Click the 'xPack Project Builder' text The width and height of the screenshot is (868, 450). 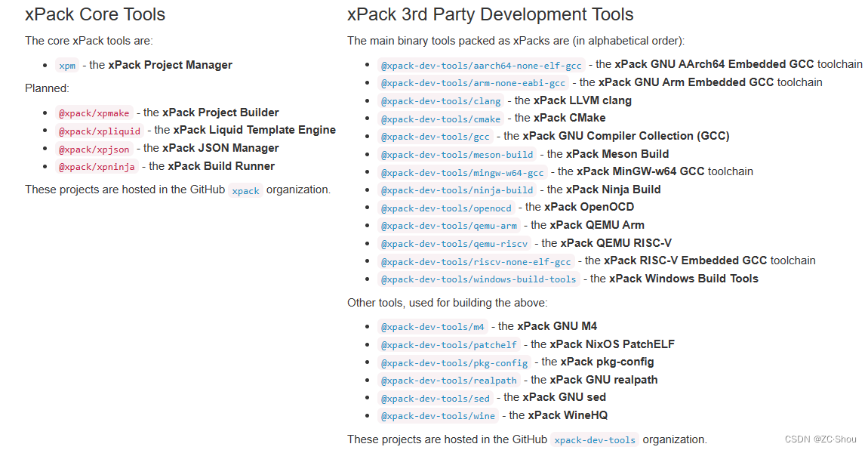pyautogui.click(x=221, y=112)
